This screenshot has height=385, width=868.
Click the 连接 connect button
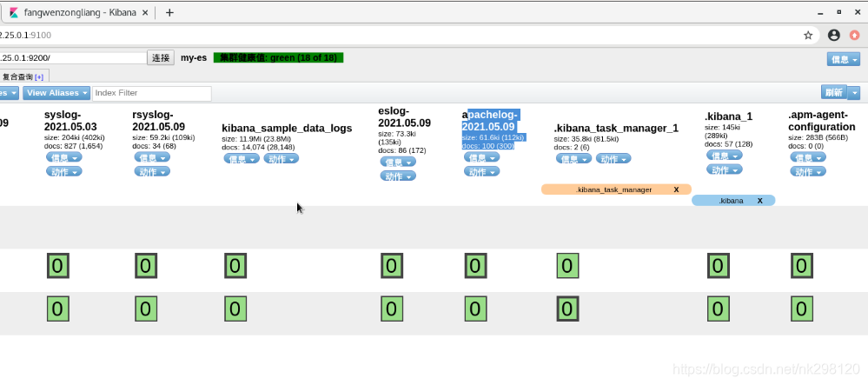[161, 57]
